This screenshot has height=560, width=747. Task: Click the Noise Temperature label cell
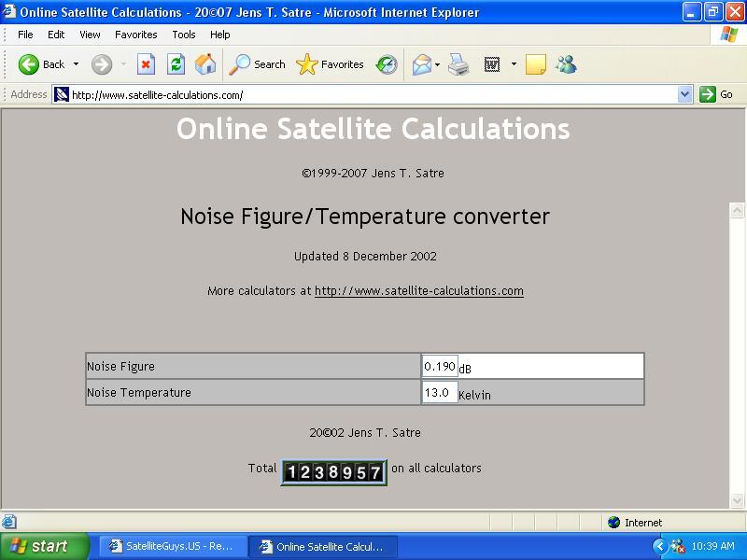click(254, 392)
